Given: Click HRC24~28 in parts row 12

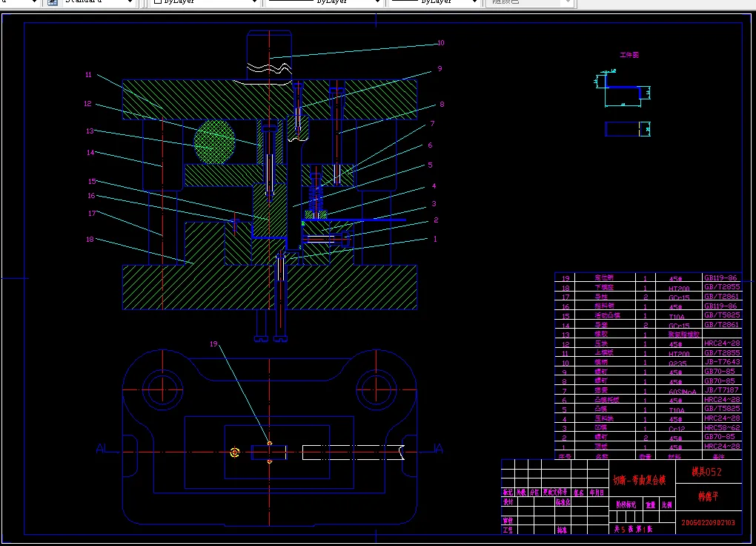Looking at the screenshot, I should [x=722, y=343].
